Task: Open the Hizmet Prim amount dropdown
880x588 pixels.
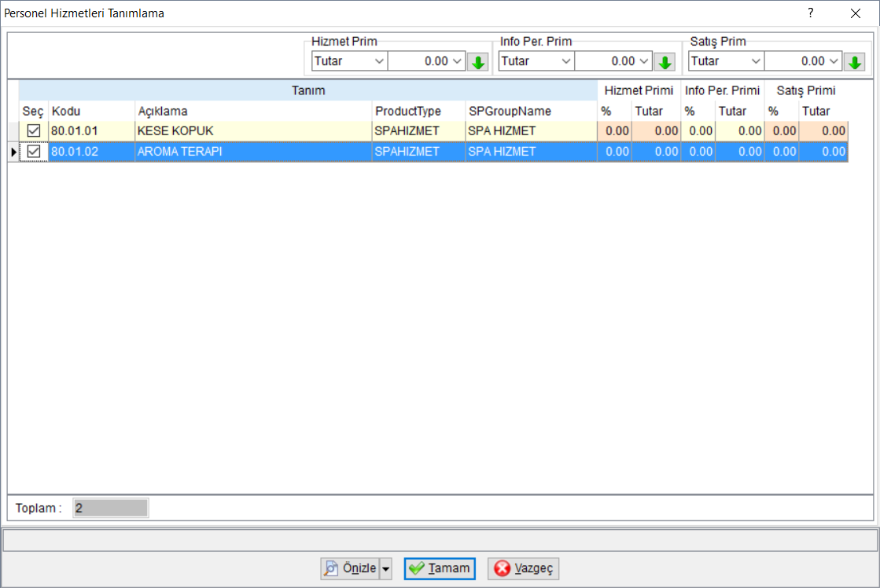Action: (457, 61)
